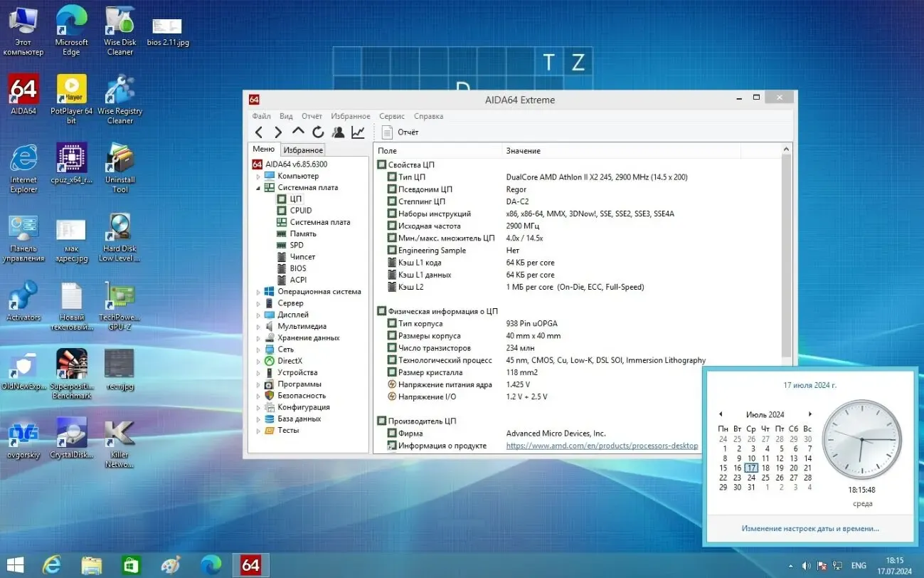Screen dimensions: 924x578
Task: Open the Сервис menu
Action: [x=391, y=116]
